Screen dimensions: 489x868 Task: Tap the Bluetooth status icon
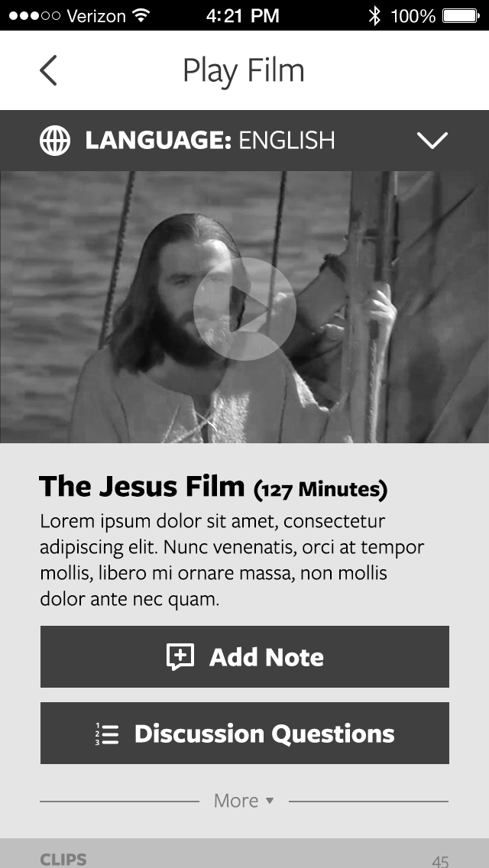pyautogui.click(x=375, y=15)
